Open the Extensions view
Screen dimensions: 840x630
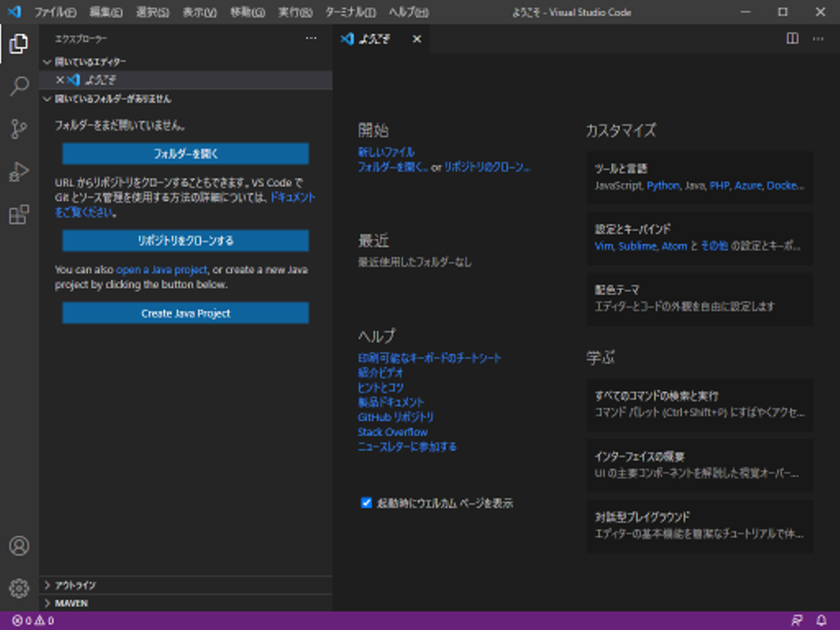click(19, 215)
